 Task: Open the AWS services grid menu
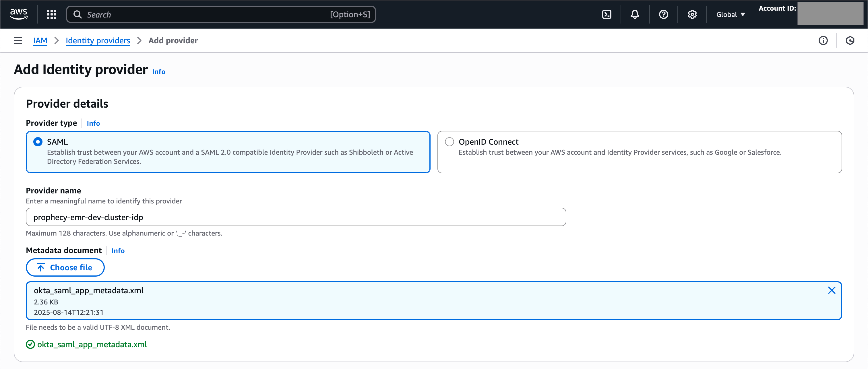pos(51,14)
